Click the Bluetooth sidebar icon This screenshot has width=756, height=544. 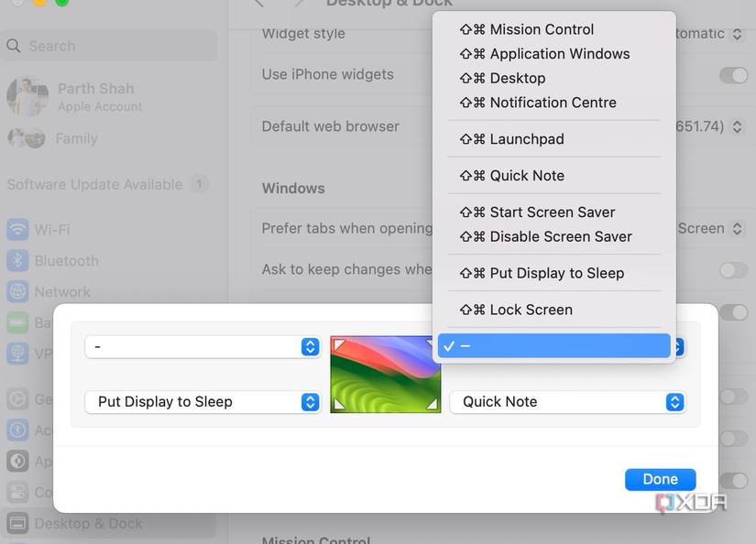pos(17,261)
